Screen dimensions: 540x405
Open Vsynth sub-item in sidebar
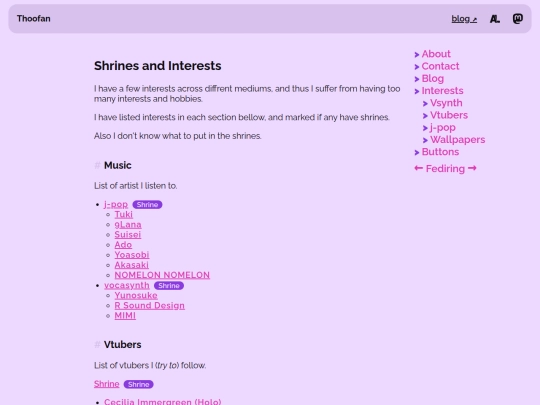coord(446,103)
